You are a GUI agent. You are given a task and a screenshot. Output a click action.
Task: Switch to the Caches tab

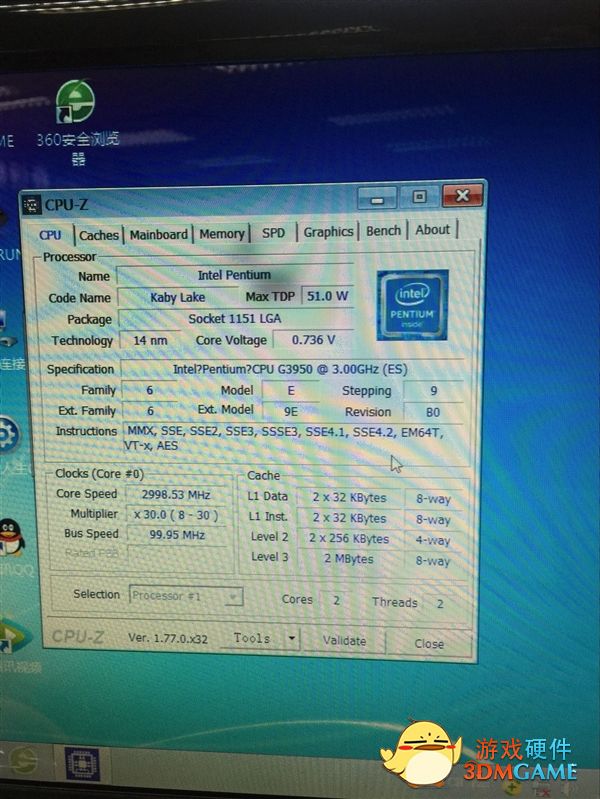[99, 235]
